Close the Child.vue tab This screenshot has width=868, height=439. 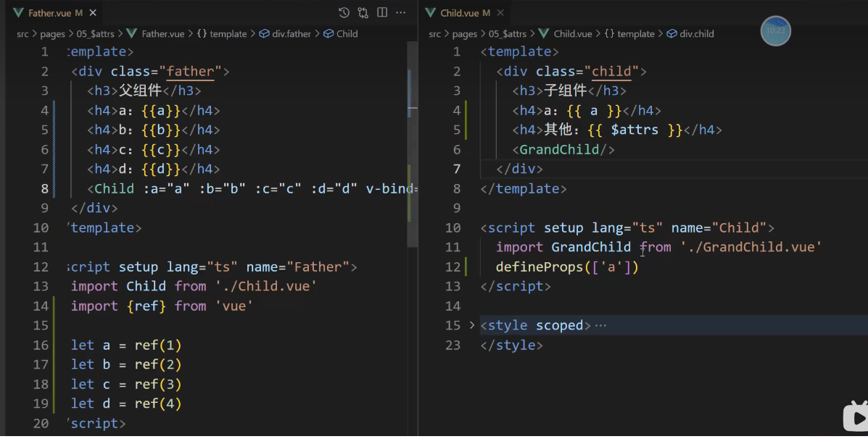(x=500, y=13)
